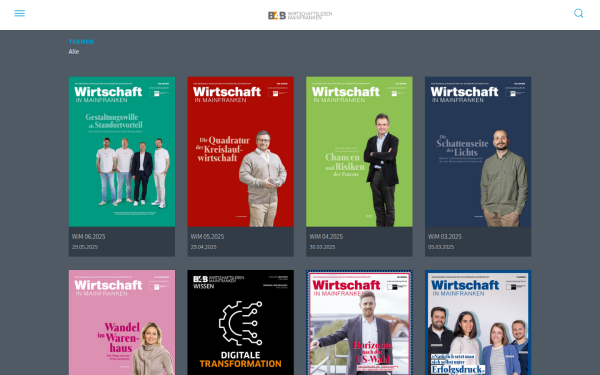The image size is (600, 375).
Task: Click the date 29.05.2025
Action: (85, 247)
